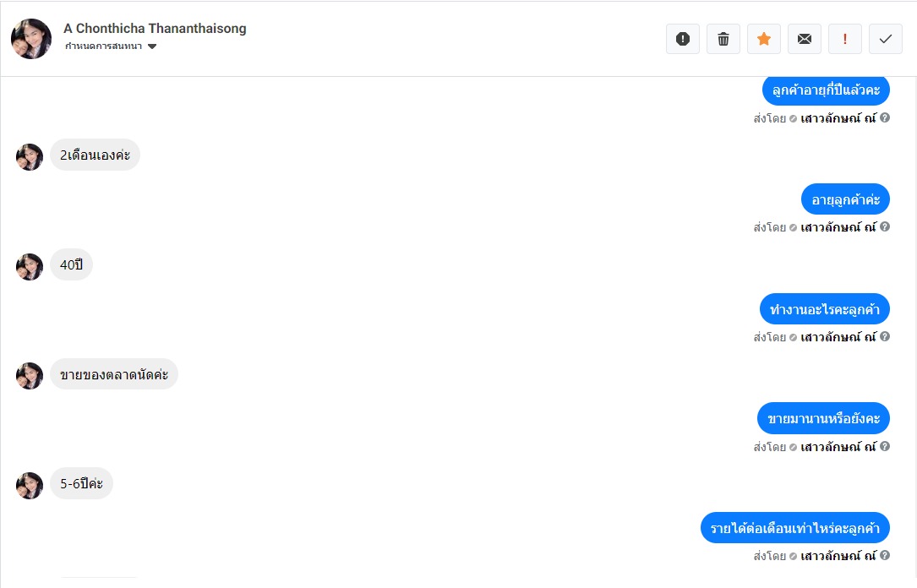Image resolution: width=917 pixels, height=588 pixels.
Task: Click help icon under ขายมานานหรือยังคะ message
Action: coord(885,446)
